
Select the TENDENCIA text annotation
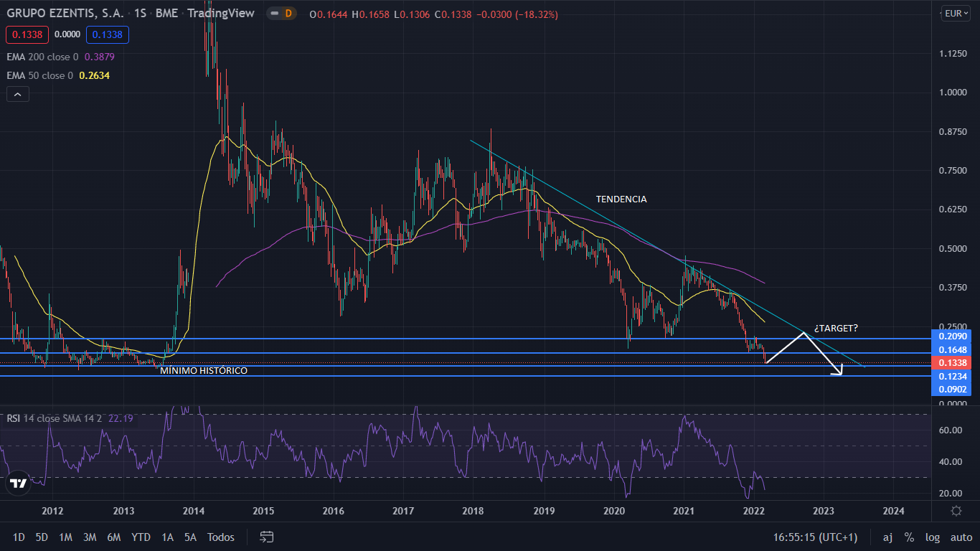621,199
